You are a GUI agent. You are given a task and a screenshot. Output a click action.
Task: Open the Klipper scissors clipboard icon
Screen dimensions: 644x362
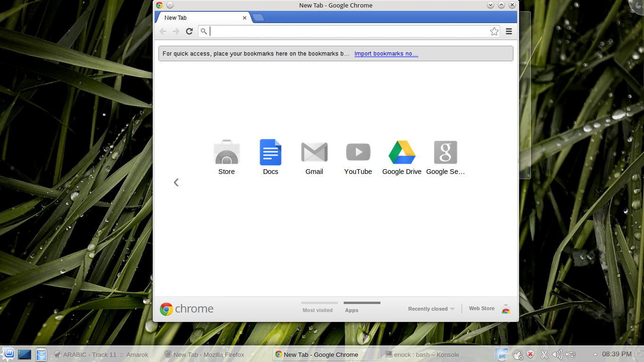click(544, 354)
